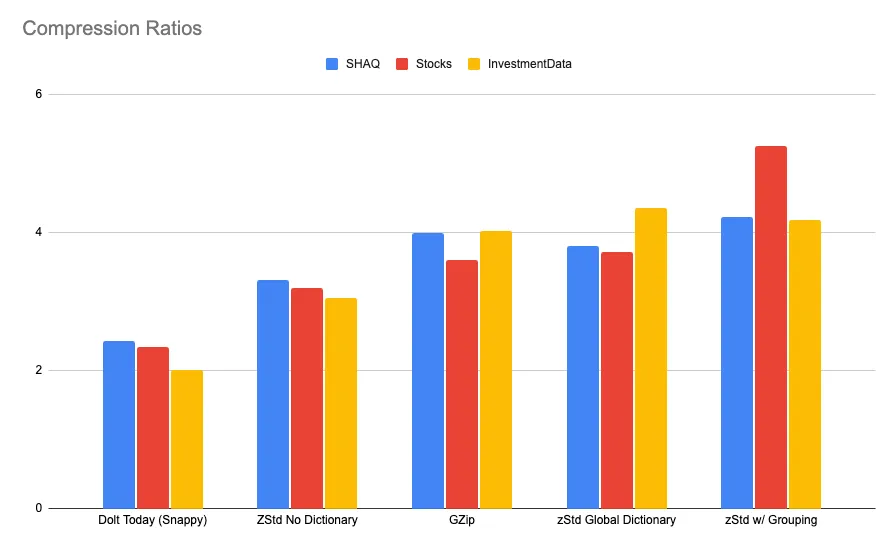Click the Dolt Today (Snappy) axis label
The height and width of the screenshot is (546, 881).
[x=152, y=521]
